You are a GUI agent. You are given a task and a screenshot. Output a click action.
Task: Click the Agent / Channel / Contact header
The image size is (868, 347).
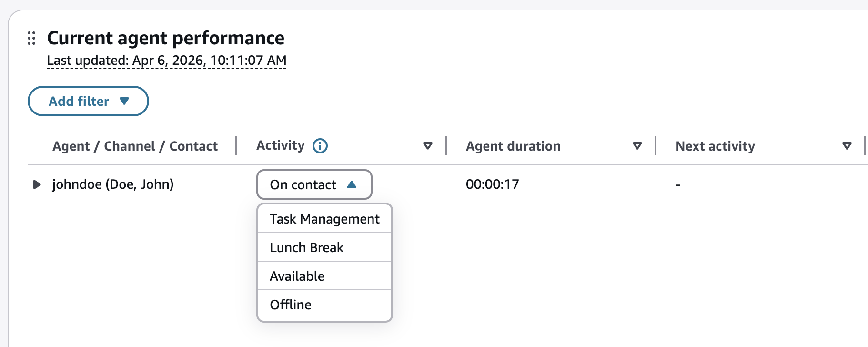pyautogui.click(x=135, y=146)
